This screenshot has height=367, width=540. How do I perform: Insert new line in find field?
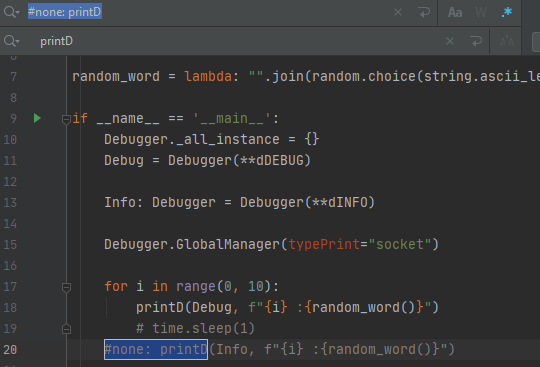[424, 12]
